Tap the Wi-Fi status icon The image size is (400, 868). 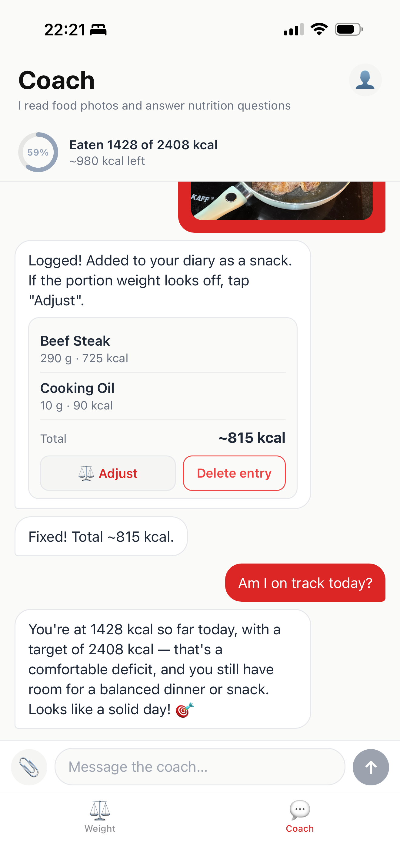[319, 29]
